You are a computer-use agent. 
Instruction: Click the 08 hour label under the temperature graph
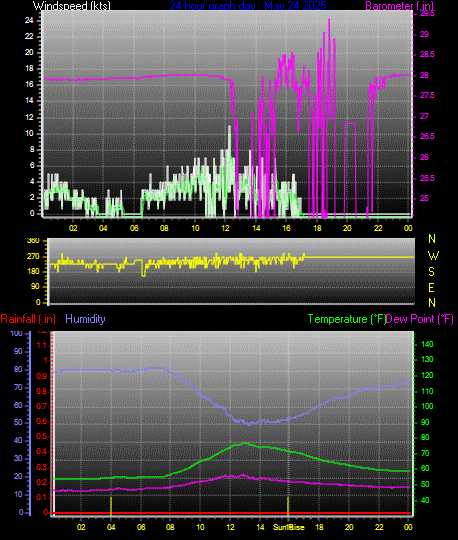point(170,527)
